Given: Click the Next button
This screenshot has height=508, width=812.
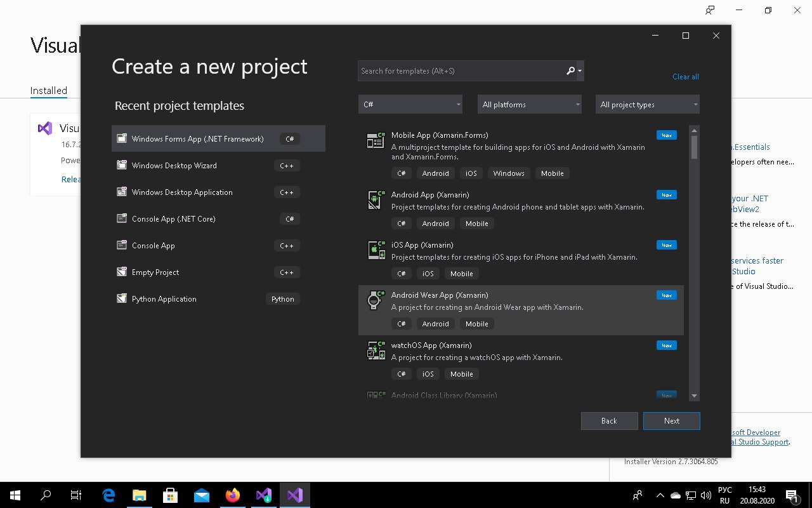Looking at the screenshot, I should click(x=672, y=421).
